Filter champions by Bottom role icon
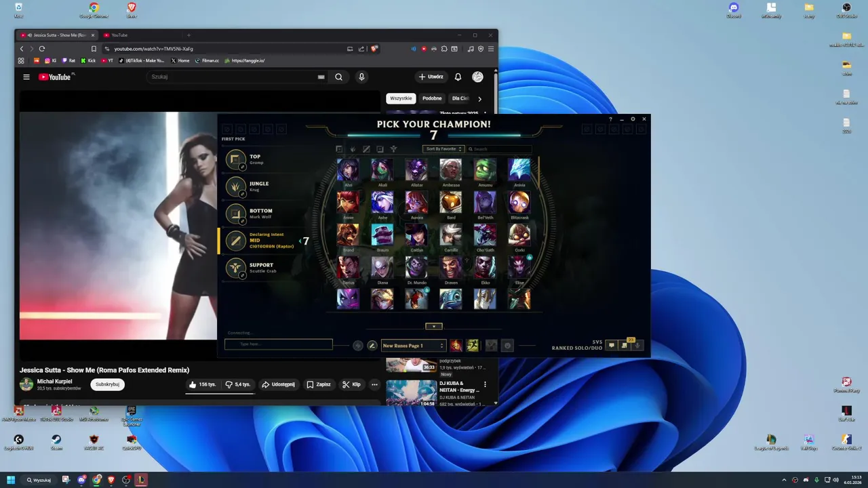This screenshot has width=868, height=488. click(380, 149)
